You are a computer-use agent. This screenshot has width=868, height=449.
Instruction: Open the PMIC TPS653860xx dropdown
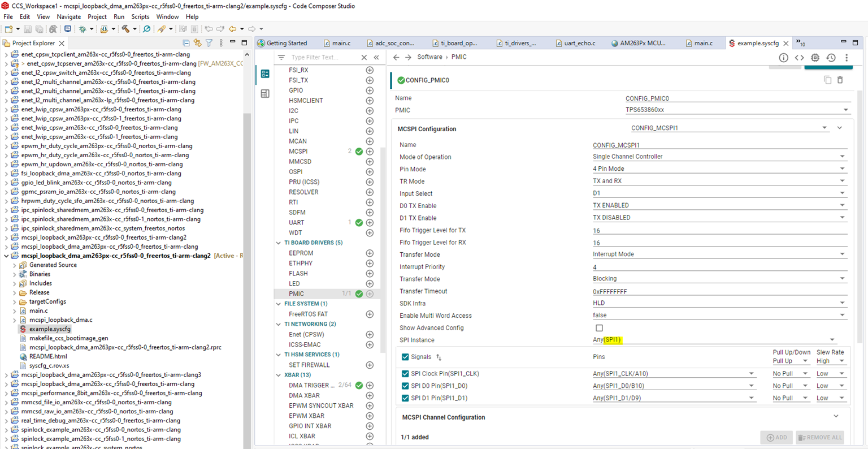737,110
